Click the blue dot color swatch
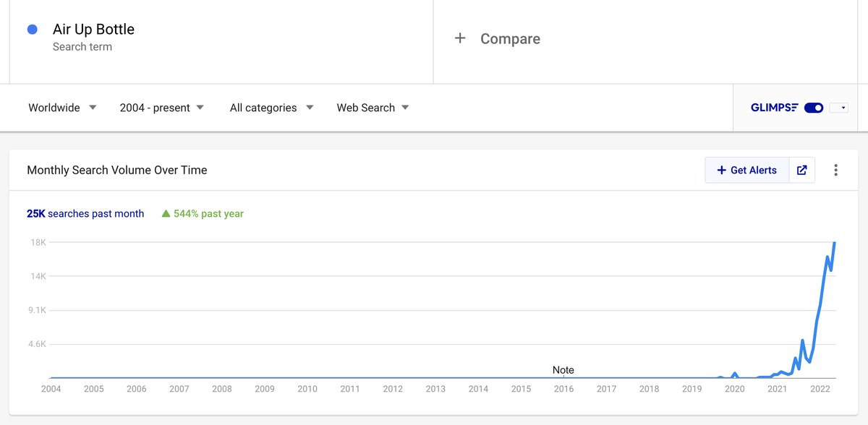The image size is (868, 425). click(32, 30)
